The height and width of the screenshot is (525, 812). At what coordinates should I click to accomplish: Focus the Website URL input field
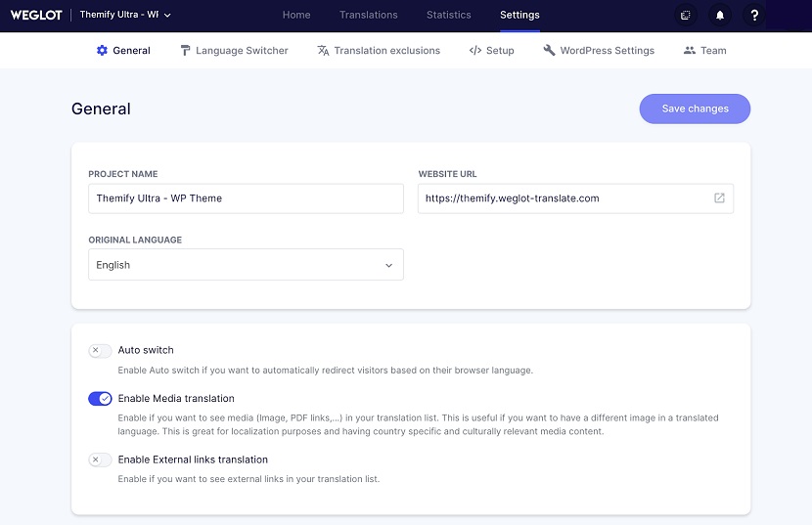(575, 198)
